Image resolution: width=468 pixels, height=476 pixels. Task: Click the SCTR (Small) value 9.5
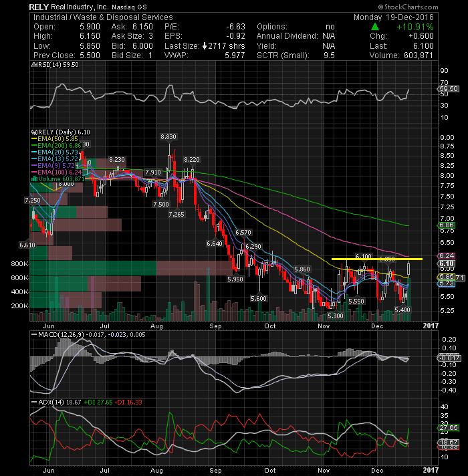click(x=329, y=55)
